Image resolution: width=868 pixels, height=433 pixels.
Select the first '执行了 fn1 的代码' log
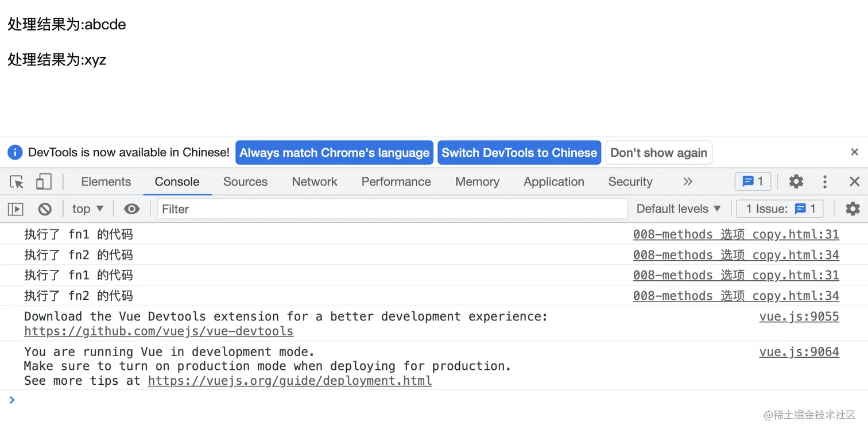pos(79,234)
